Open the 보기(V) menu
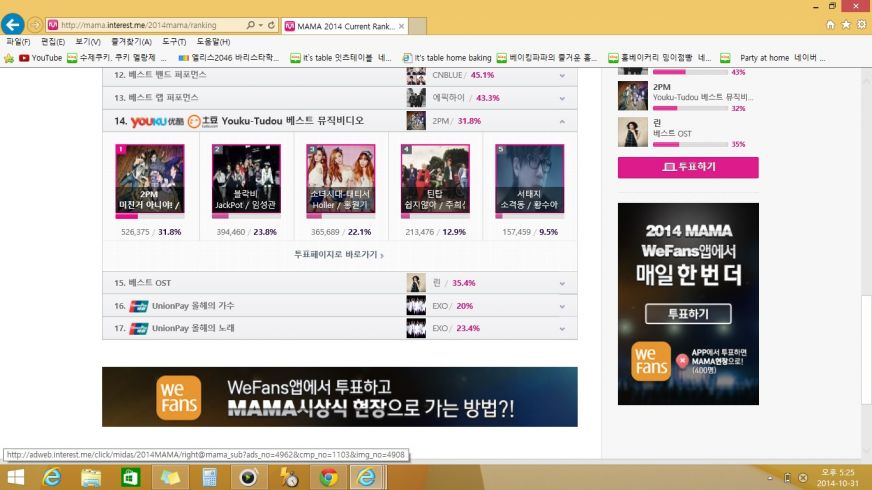The height and width of the screenshot is (490, 872). [x=88, y=42]
